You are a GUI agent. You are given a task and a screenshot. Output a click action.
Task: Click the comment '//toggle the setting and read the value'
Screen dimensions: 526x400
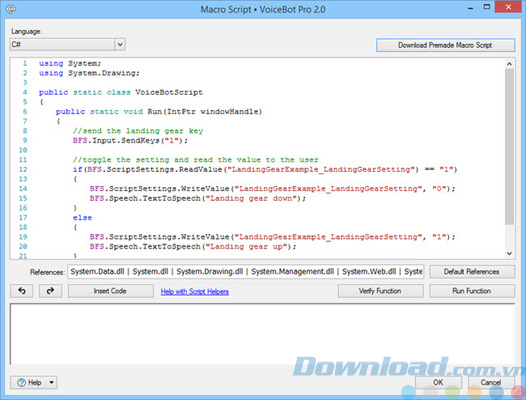[x=196, y=160]
